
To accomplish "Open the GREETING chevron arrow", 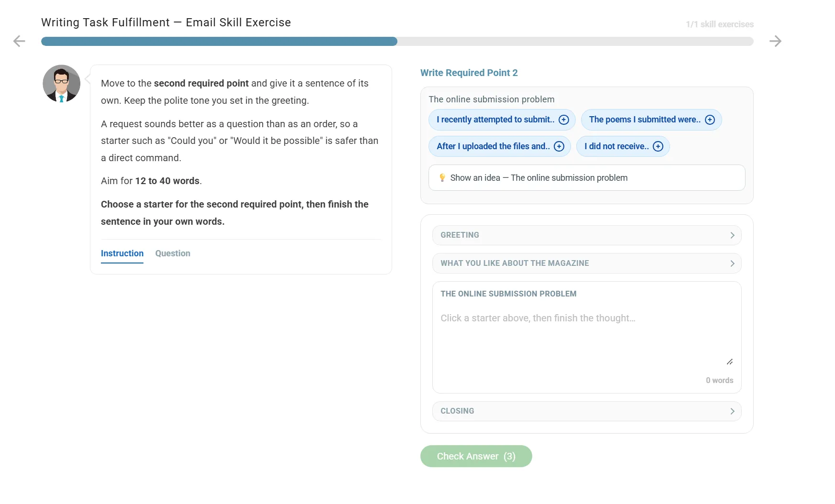I will 732,235.
